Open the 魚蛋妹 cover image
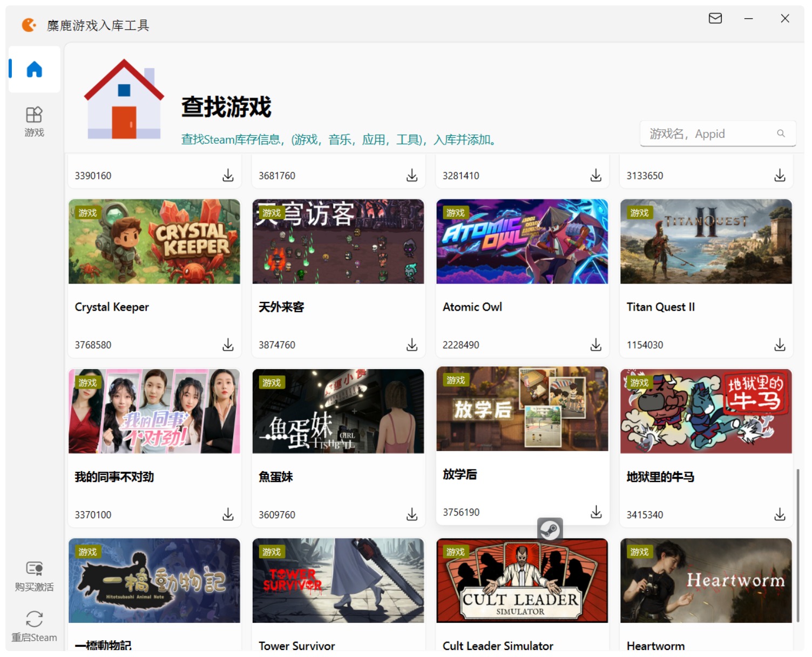Screen dimensions: 812x657 click(x=339, y=411)
